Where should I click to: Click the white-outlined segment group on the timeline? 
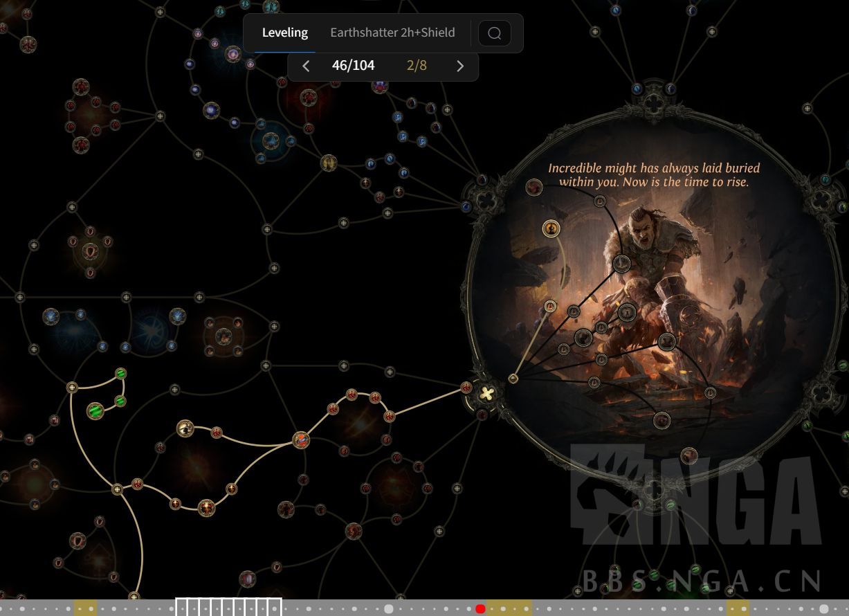(228, 607)
